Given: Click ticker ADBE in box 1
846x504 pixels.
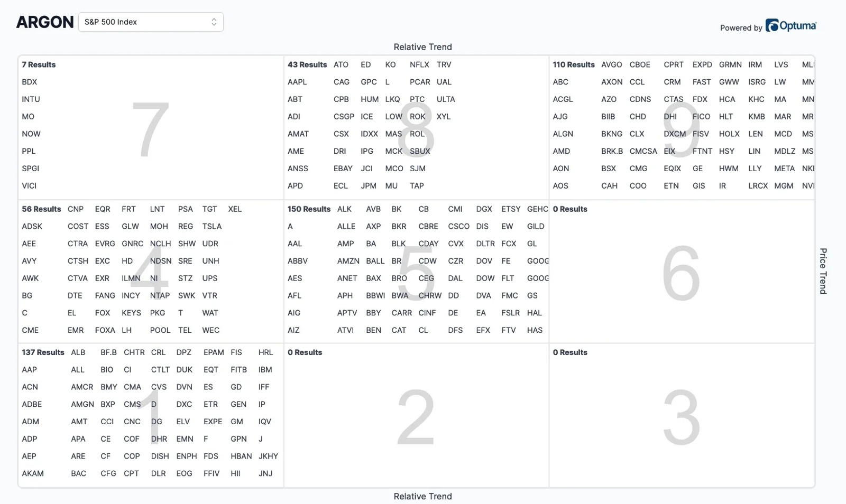Looking at the screenshot, I should pos(32,404).
